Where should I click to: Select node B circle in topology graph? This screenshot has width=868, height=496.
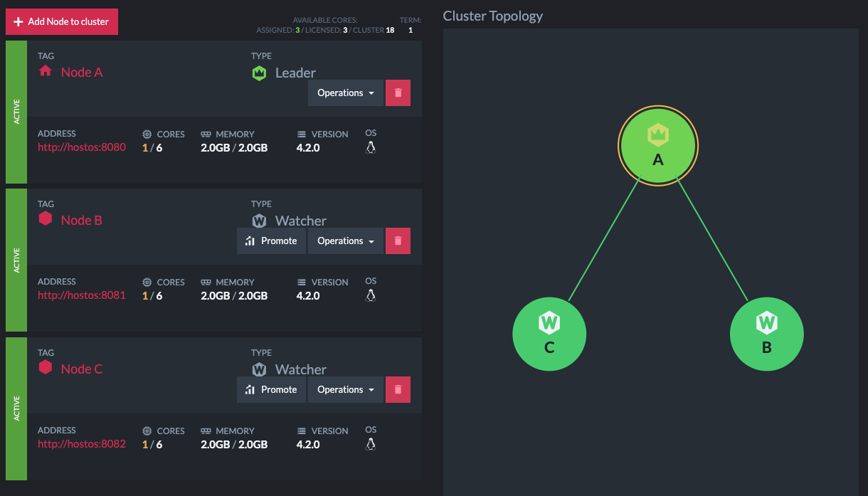coord(767,334)
